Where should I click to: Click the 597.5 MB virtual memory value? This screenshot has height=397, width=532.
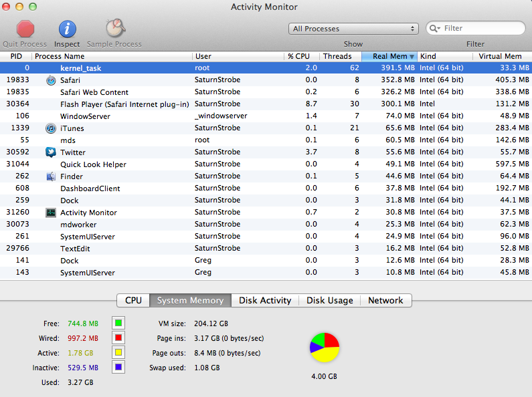pos(513,164)
